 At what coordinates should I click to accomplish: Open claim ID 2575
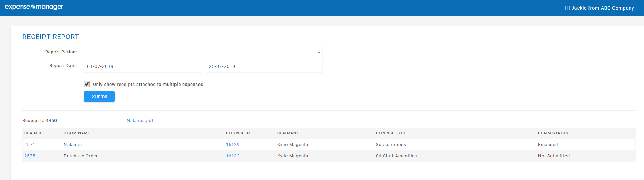tap(30, 156)
